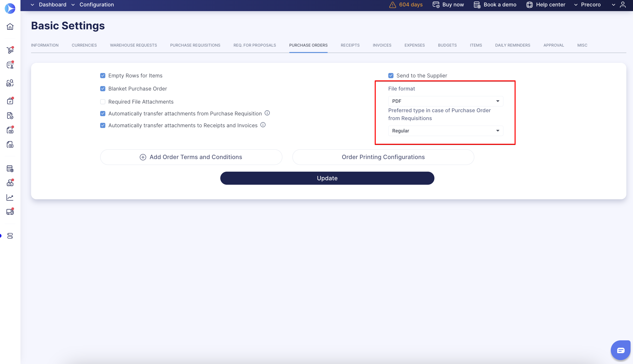Click the Update button
The width and height of the screenshot is (633, 364).
point(327,178)
